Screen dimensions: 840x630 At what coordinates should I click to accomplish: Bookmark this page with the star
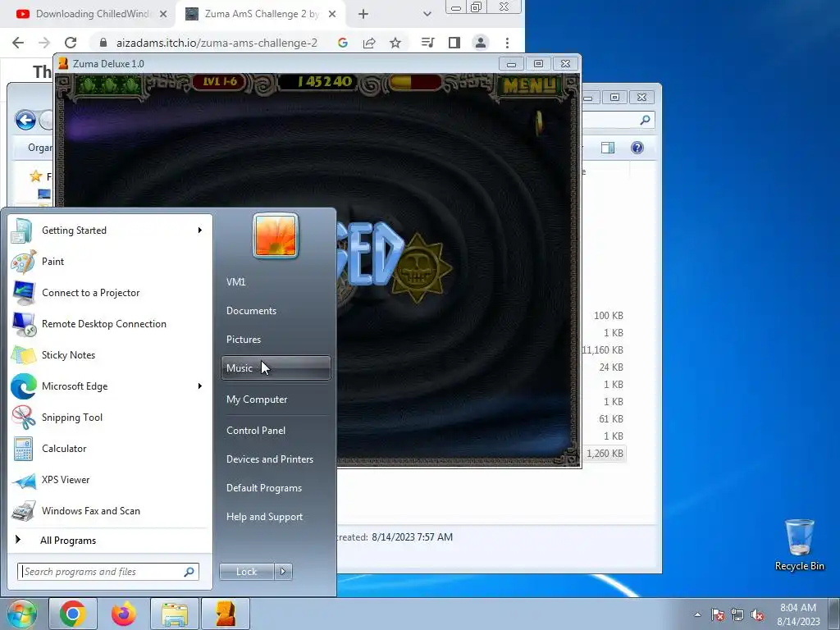click(395, 43)
